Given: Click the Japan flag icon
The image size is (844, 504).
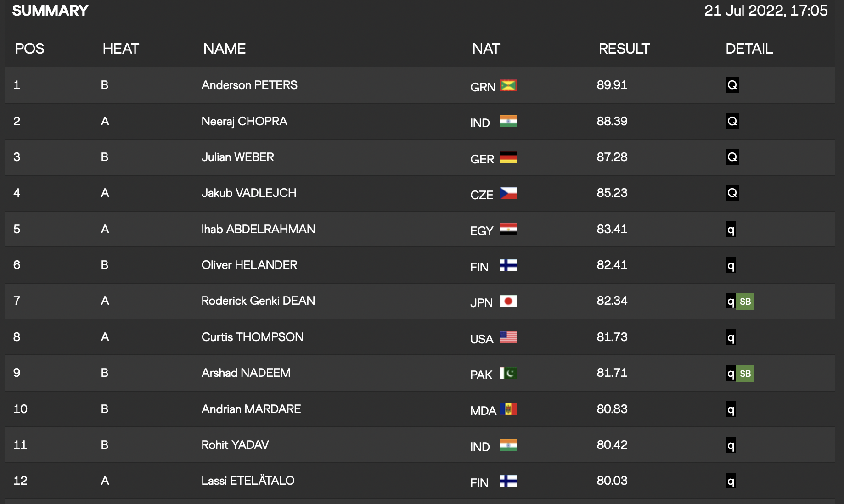Looking at the screenshot, I should [x=508, y=301].
